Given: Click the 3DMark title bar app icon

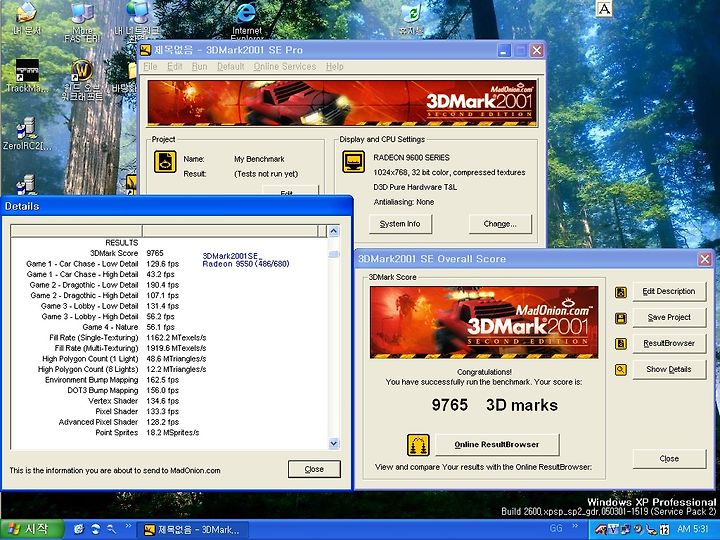Looking at the screenshot, I should [146, 50].
